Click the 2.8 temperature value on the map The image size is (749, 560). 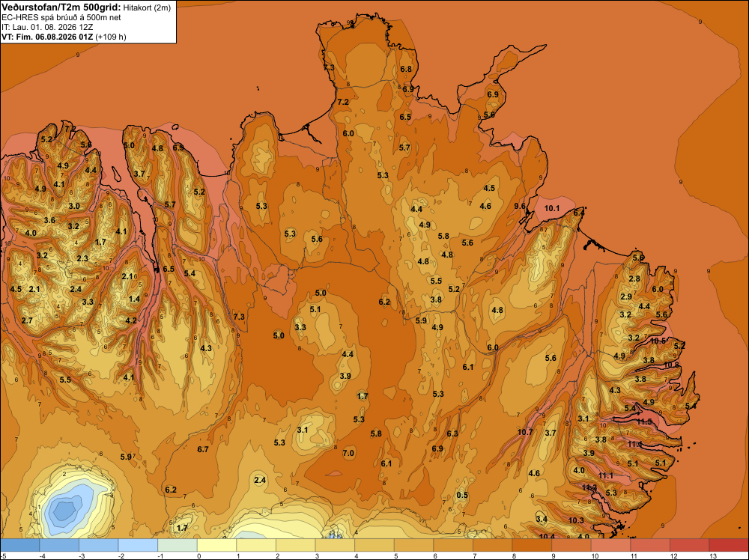[x=634, y=279]
